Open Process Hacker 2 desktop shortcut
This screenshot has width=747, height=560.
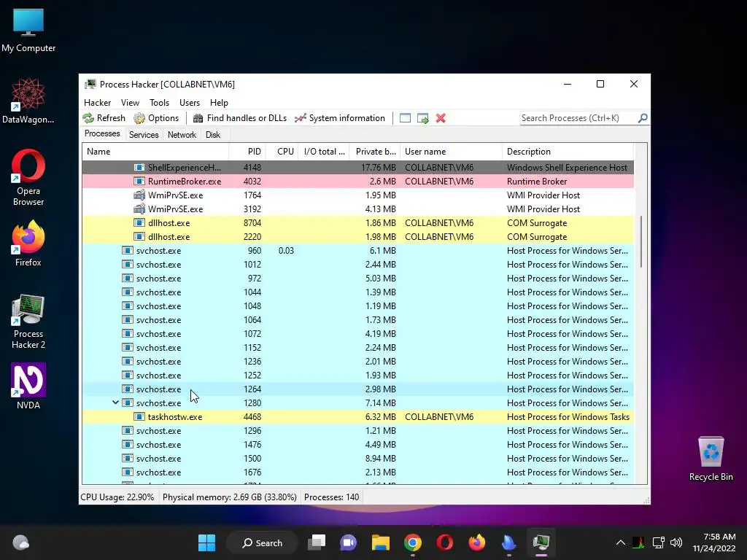pos(28,322)
